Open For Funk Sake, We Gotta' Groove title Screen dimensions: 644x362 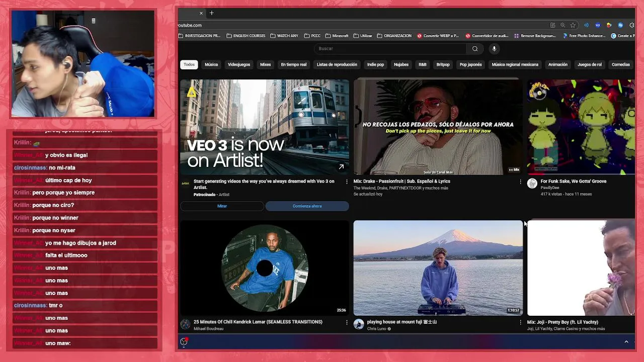(574, 181)
